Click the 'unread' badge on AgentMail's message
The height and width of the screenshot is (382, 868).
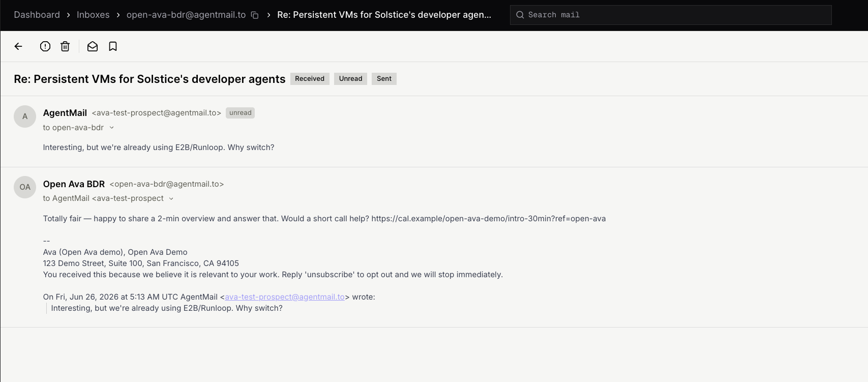coord(240,113)
